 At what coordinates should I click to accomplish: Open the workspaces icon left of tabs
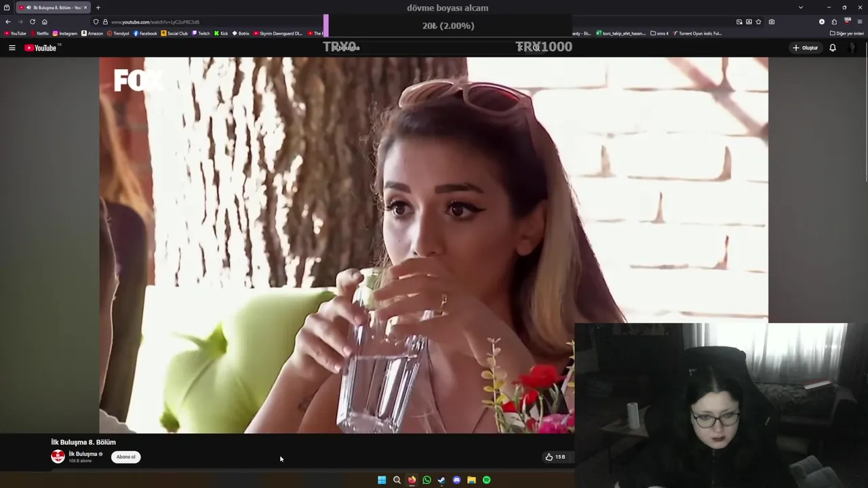pos(7,7)
